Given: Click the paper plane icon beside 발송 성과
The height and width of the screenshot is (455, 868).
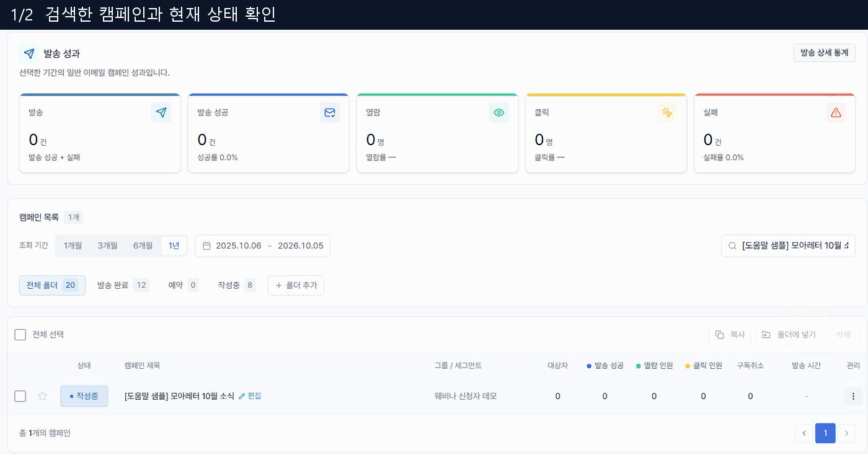Looking at the screenshot, I should (29, 54).
